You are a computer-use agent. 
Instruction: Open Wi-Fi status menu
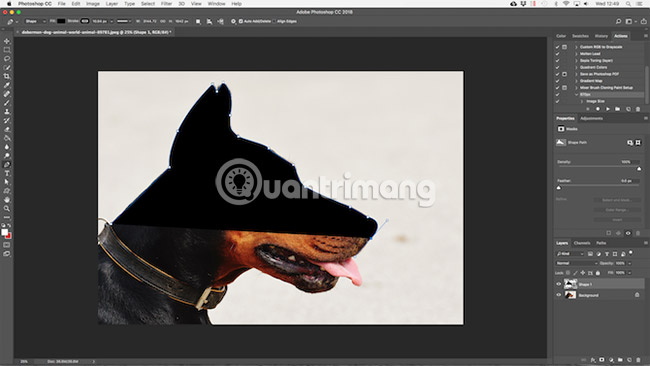[x=566, y=4]
